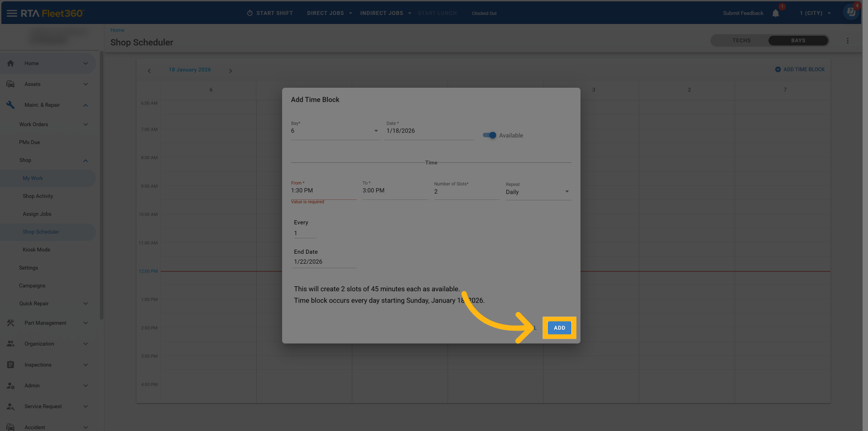868x431 pixels.
Task: Go to previous day arrow
Action: click(149, 71)
